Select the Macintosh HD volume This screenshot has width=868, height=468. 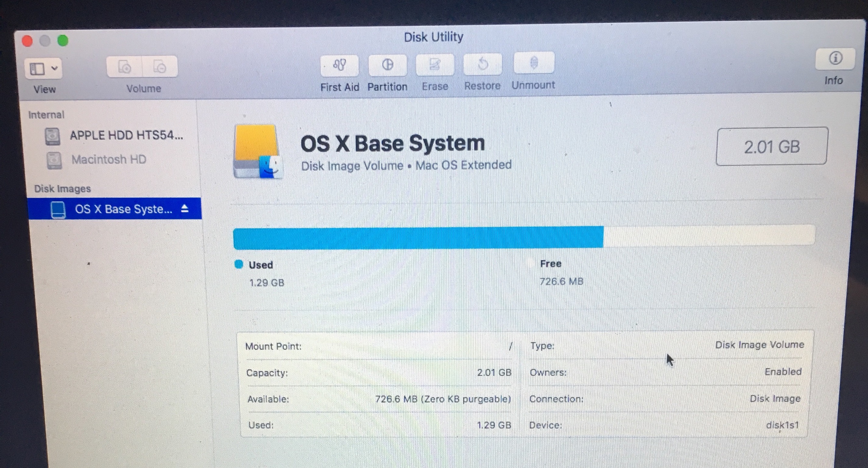click(x=108, y=159)
